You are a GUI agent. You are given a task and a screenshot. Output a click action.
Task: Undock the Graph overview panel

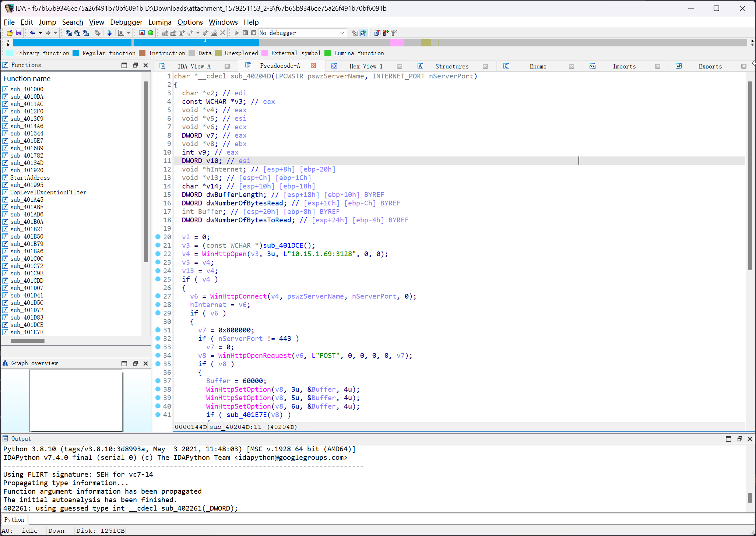pyautogui.click(x=135, y=363)
